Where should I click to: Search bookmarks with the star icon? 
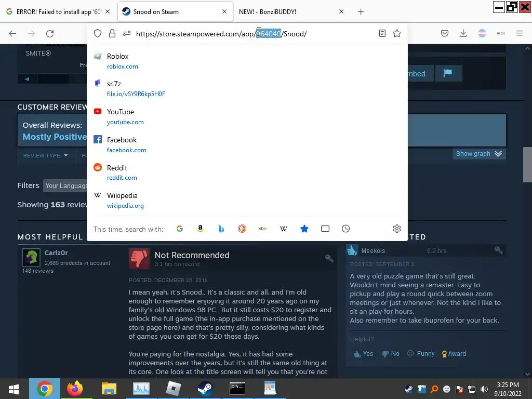coord(304,229)
